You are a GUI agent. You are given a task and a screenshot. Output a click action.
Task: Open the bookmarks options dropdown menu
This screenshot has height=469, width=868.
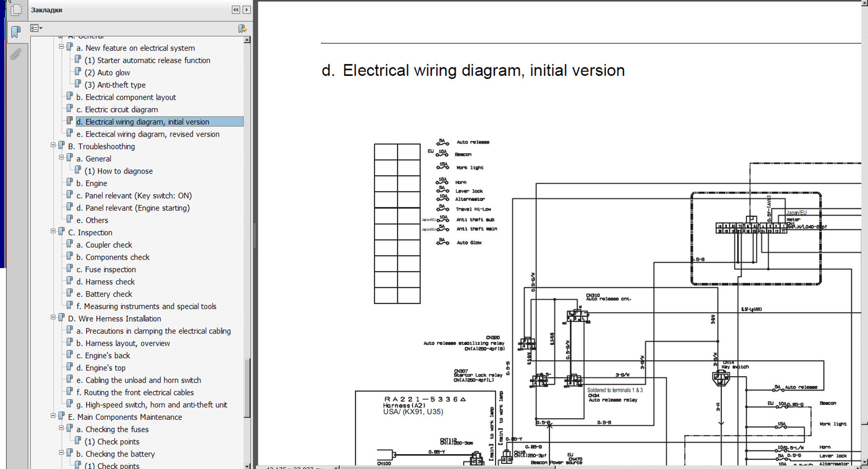[36, 28]
